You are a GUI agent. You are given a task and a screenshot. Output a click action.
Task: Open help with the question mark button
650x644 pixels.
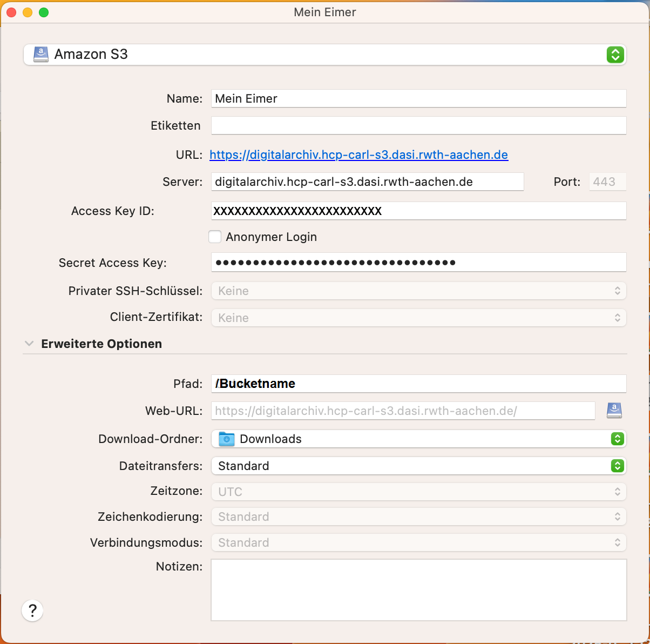point(32,611)
